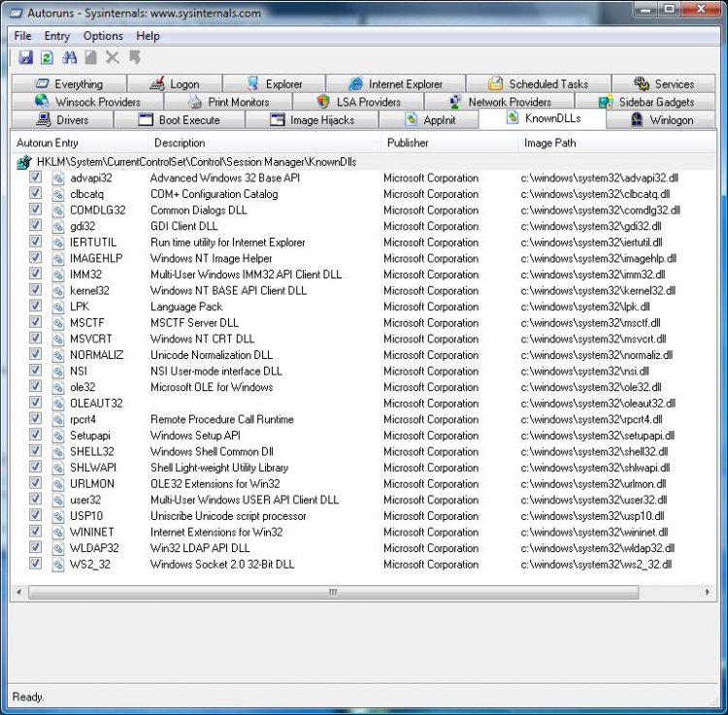Viewport: 728px width, 715px height.
Task: Click the Refresh toolbar icon
Action: point(47,57)
